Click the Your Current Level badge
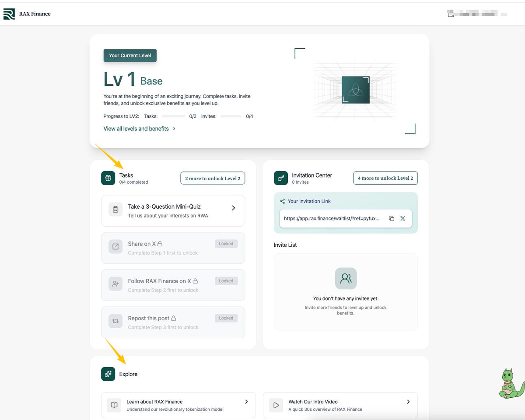Viewport: 525px width, 420px height. click(x=130, y=56)
